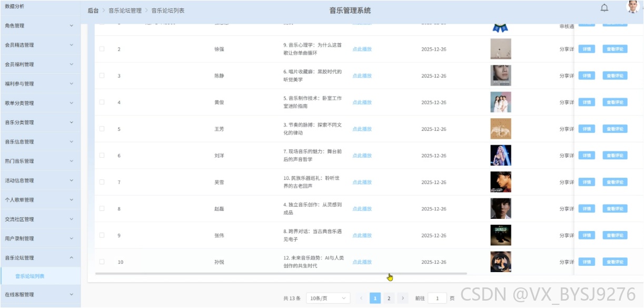Click the title '12. 未来音乐趋势'
The width and height of the screenshot is (644, 308).
[313, 262]
